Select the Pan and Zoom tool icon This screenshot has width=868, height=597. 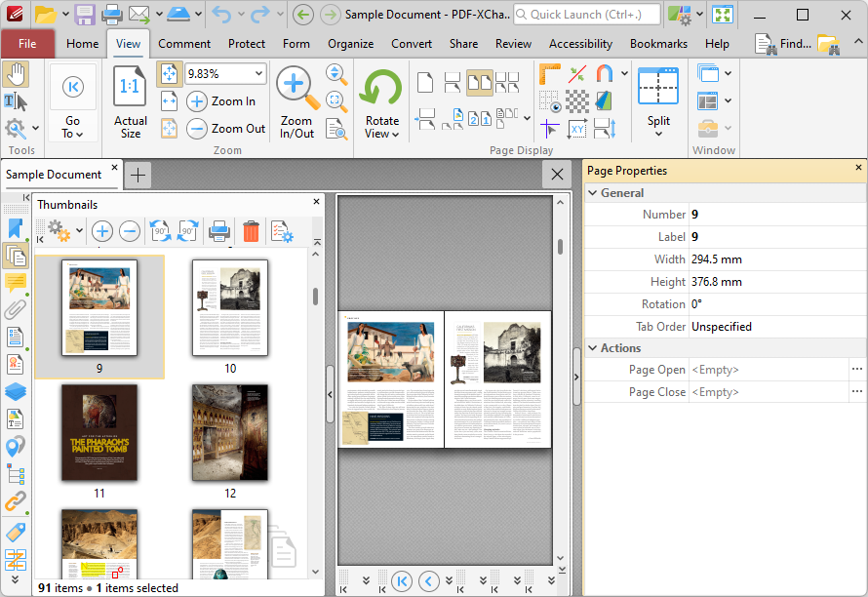(x=336, y=129)
